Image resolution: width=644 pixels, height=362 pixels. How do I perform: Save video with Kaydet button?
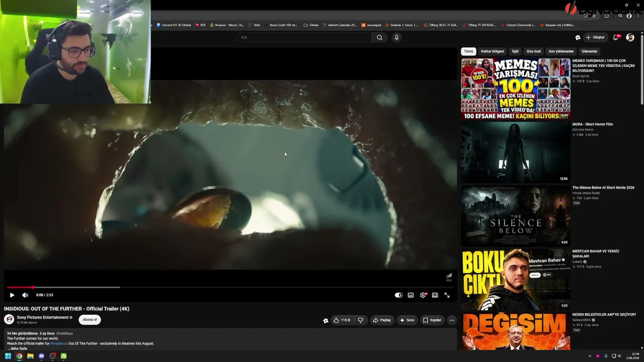coord(432,320)
